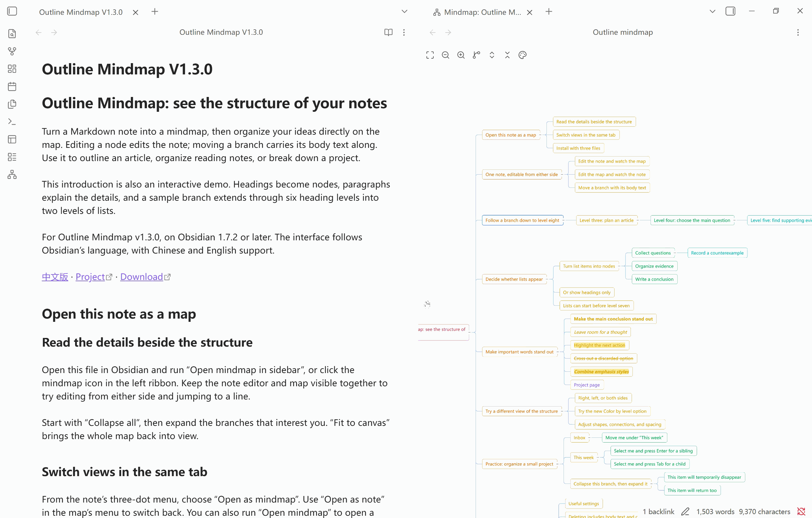The width and height of the screenshot is (812, 518).
Task: Open graph view from the ribbon
Action: (12, 51)
